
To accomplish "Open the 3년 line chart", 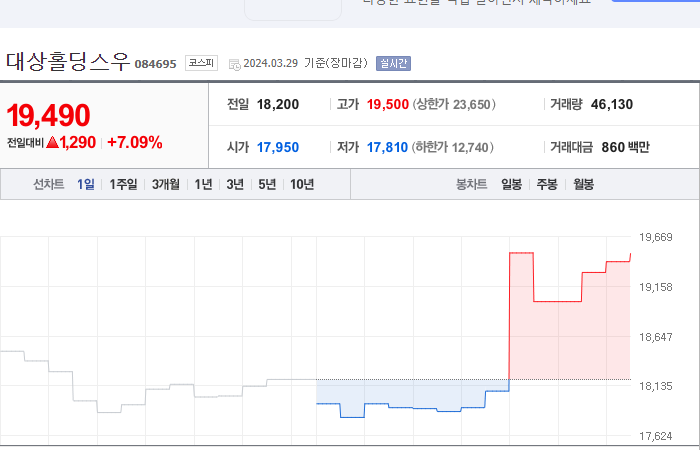I will [235, 184].
